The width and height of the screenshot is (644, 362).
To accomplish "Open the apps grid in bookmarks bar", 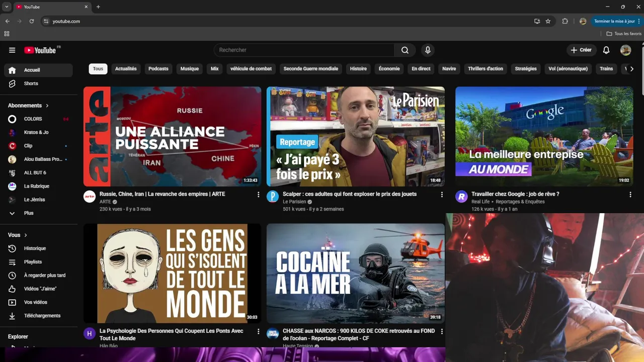I will 7,34.
